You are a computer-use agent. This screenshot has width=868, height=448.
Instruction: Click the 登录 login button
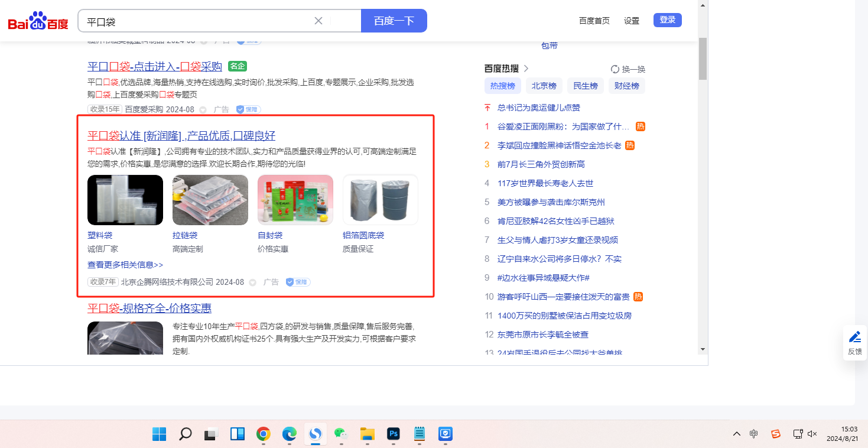click(x=668, y=20)
